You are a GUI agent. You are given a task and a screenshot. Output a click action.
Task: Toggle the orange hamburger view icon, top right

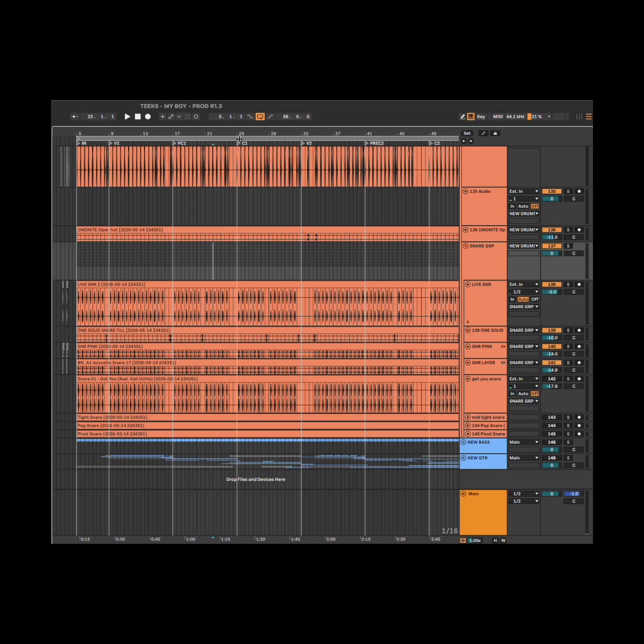coord(589,116)
